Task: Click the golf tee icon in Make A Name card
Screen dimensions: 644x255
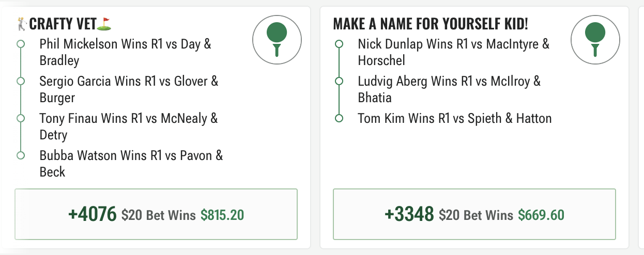Action: tap(595, 40)
